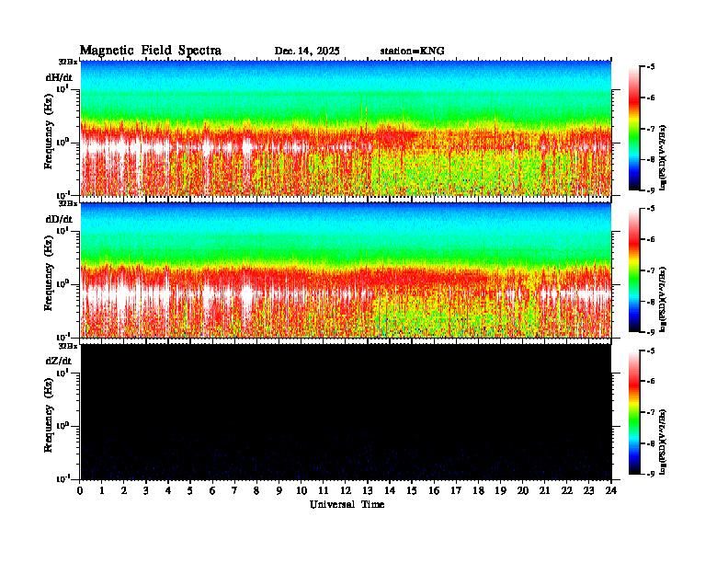The image size is (728, 563).
Task: Click the "-7" tick on dD/dt color bar
Action: [651, 270]
